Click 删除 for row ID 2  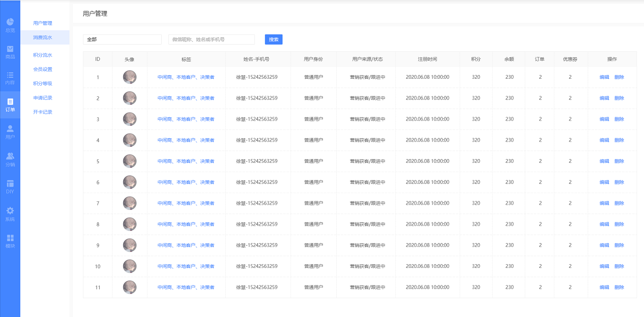619,98
